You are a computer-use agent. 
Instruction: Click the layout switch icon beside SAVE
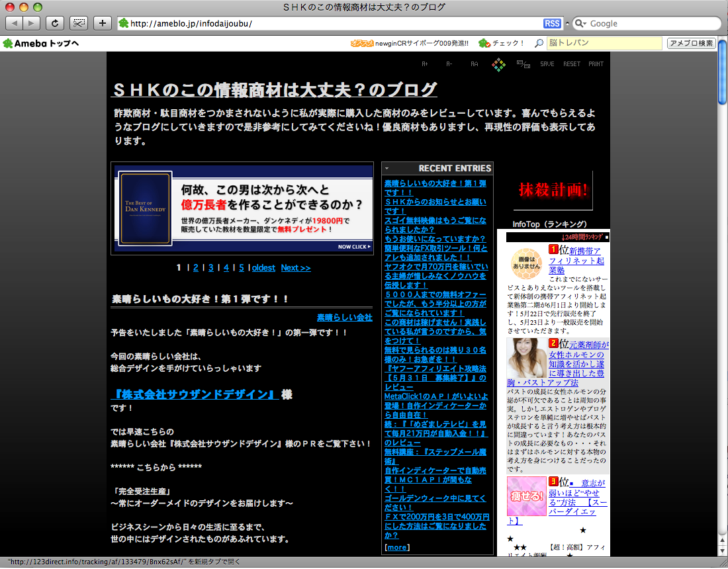click(x=523, y=64)
